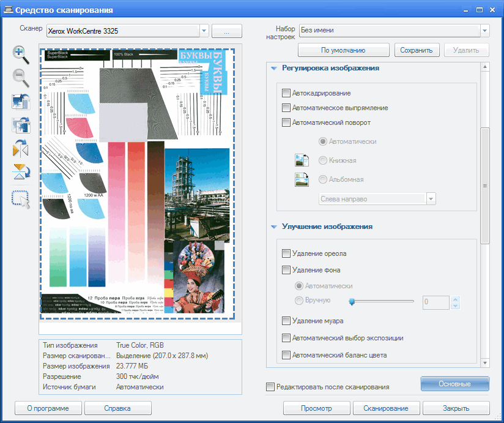504x423 pixels.
Task: Click the Удалить preset button
Action: pos(466,50)
